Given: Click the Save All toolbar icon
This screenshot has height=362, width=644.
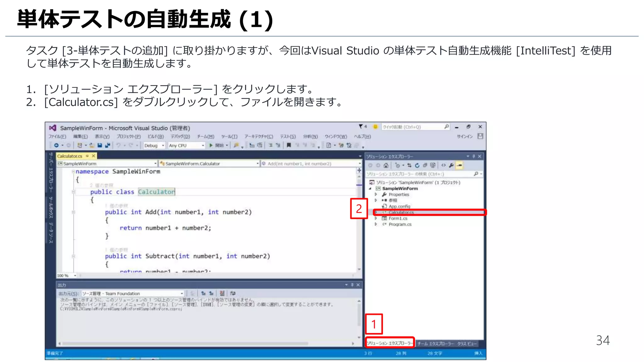Looking at the screenshot, I should pyautogui.click(x=108, y=145).
